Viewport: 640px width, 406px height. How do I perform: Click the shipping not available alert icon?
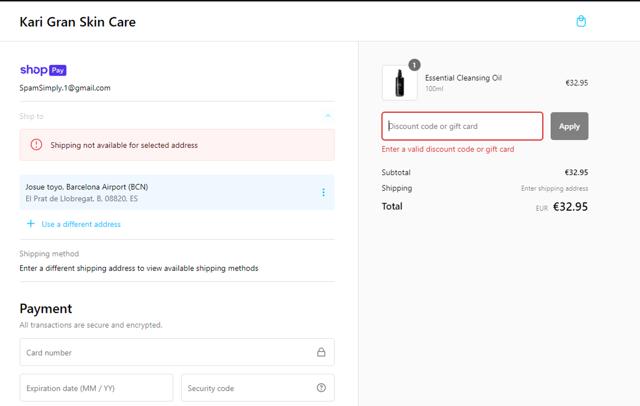[36, 144]
